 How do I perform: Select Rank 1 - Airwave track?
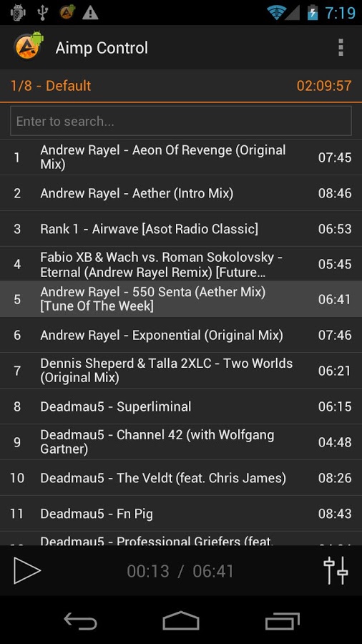click(181, 229)
